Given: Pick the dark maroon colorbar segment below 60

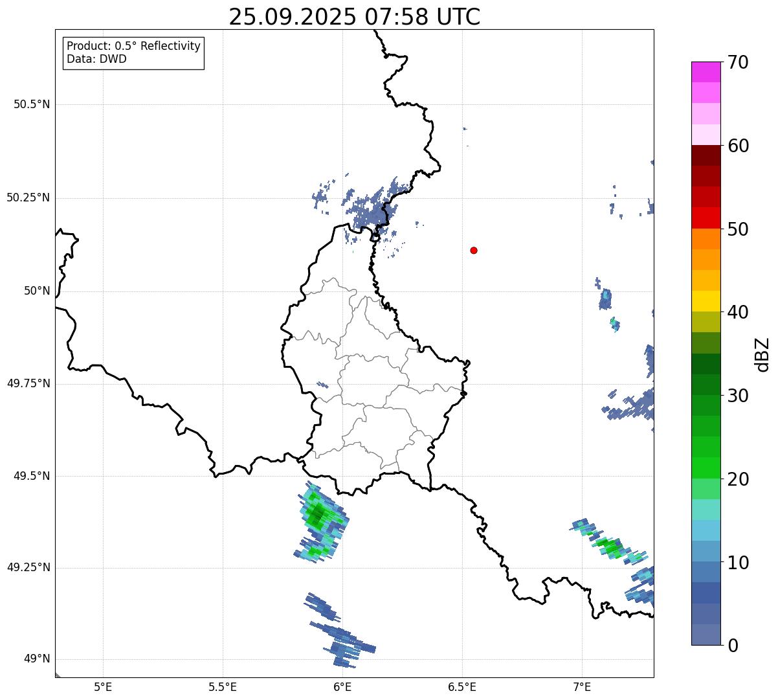Looking at the screenshot, I should pos(706,155).
